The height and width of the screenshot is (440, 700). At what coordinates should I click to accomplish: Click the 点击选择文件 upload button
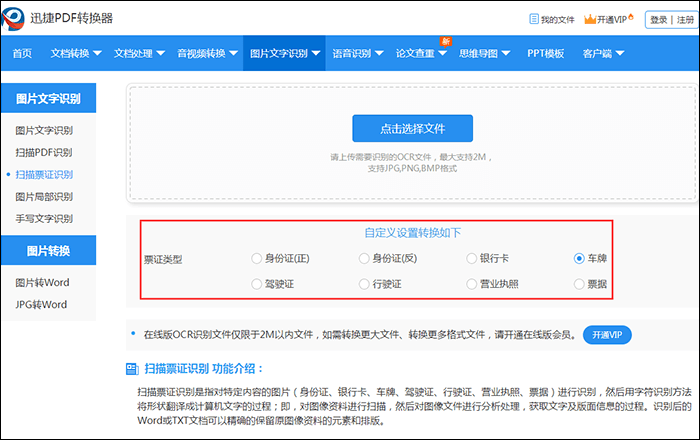(x=412, y=129)
